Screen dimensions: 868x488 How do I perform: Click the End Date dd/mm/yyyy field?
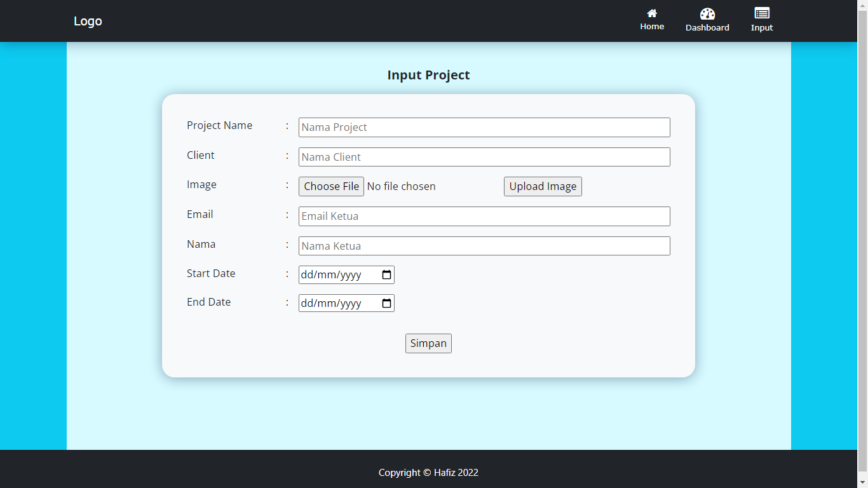point(346,304)
